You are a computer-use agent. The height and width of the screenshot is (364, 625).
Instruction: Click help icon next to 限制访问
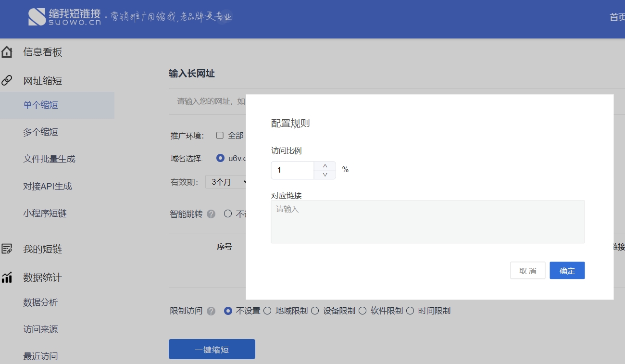211,311
